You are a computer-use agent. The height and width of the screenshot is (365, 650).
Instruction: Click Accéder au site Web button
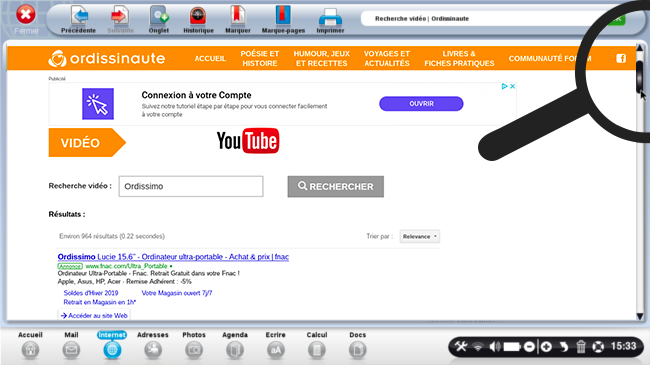click(x=94, y=315)
